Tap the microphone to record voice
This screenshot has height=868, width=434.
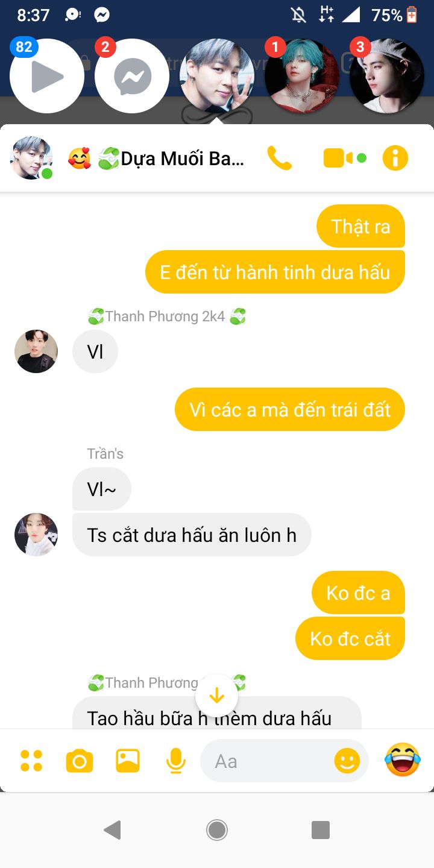point(175,761)
